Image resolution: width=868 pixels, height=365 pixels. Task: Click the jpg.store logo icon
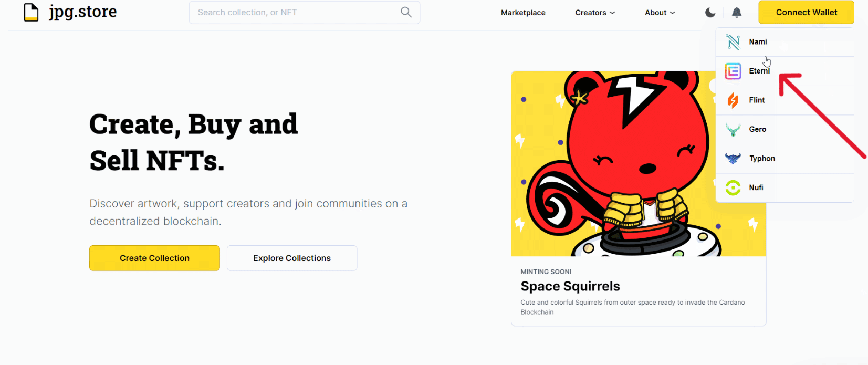click(x=32, y=12)
